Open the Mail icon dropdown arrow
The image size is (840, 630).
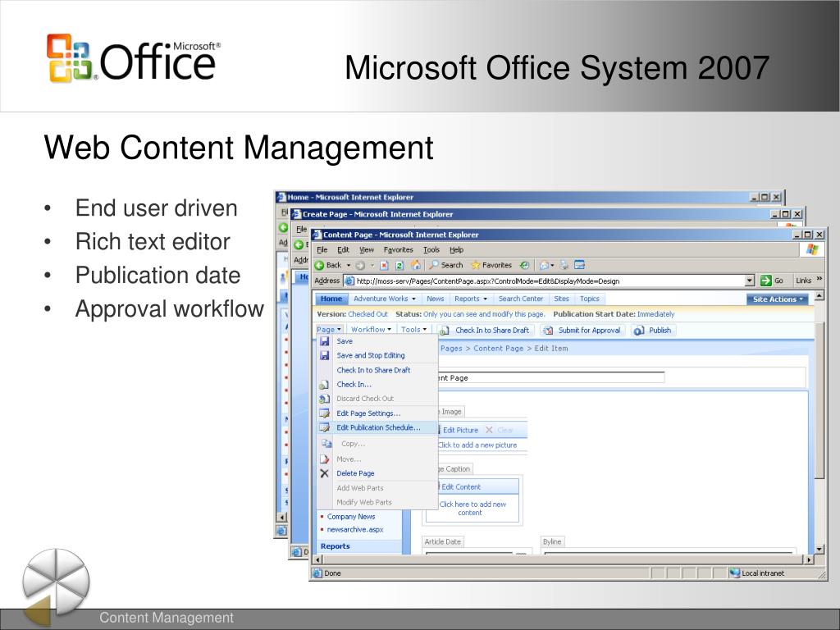[552, 265]
